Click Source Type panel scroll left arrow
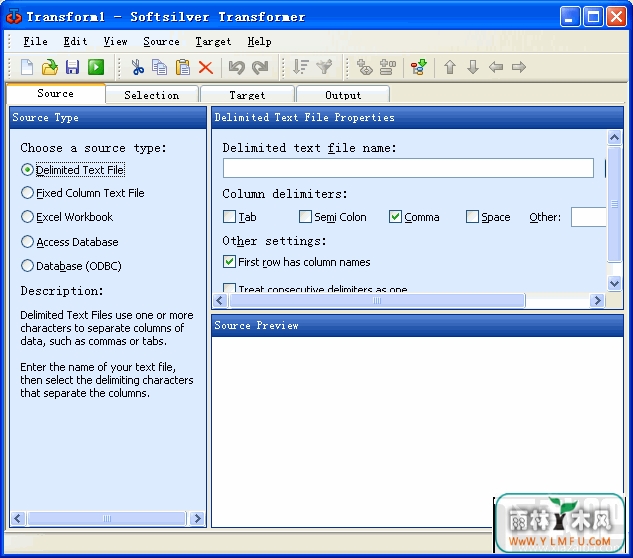The height and width of the screenshot is (558, 633). [x=18, y=518]
